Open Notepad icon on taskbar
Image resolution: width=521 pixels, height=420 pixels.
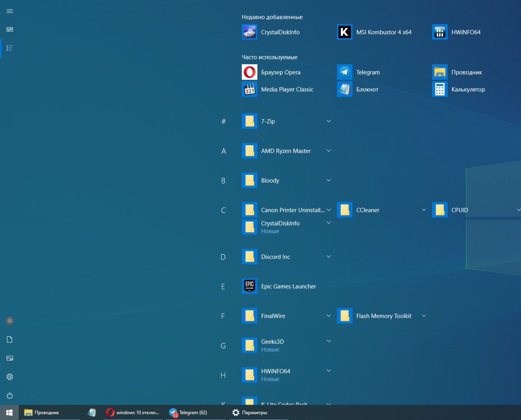(x=92, y=413)
